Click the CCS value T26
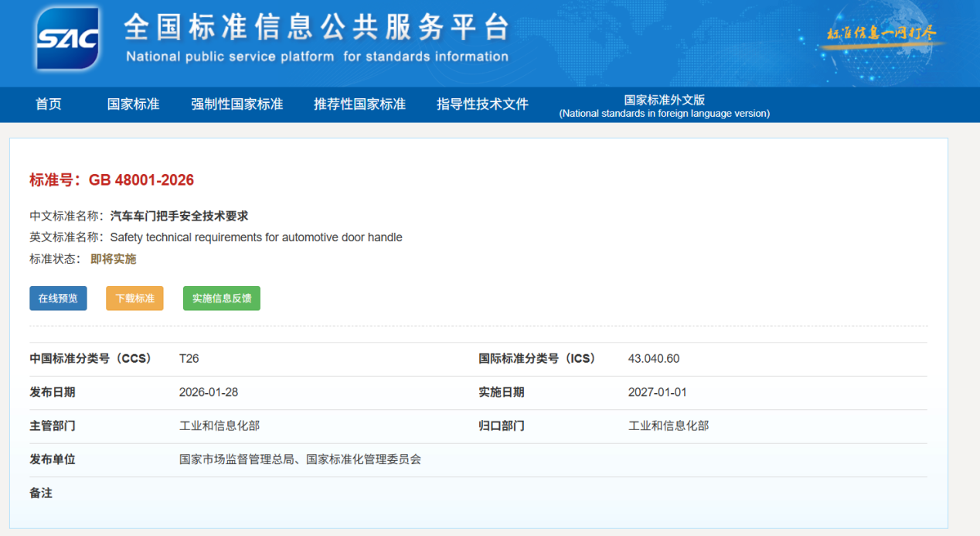Viewport: 980px width, 536px height. pos(189,359)
